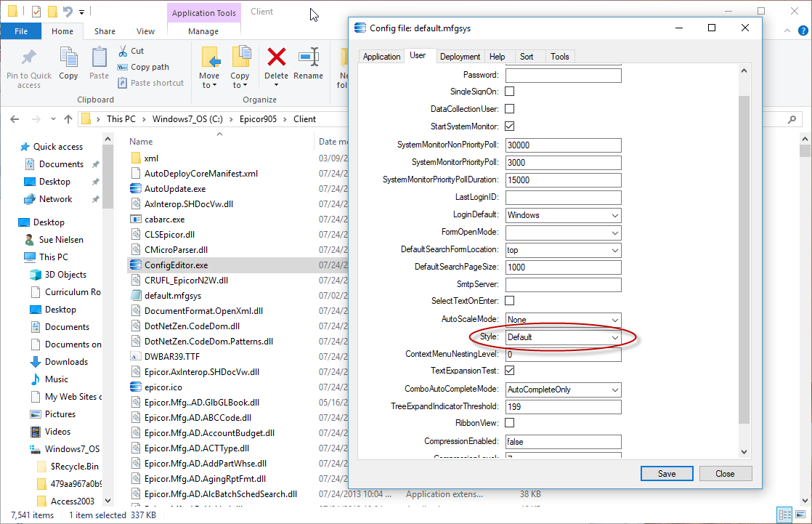Click Pin to Quick access icon
Image resolution: width=812 pixels, height=524 pixels.
point(28,57)
